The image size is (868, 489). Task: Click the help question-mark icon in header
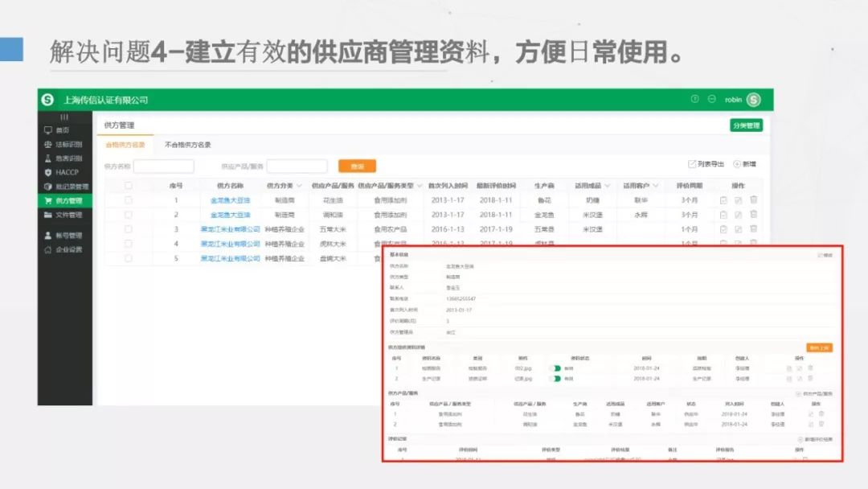(x=694, y=99)
